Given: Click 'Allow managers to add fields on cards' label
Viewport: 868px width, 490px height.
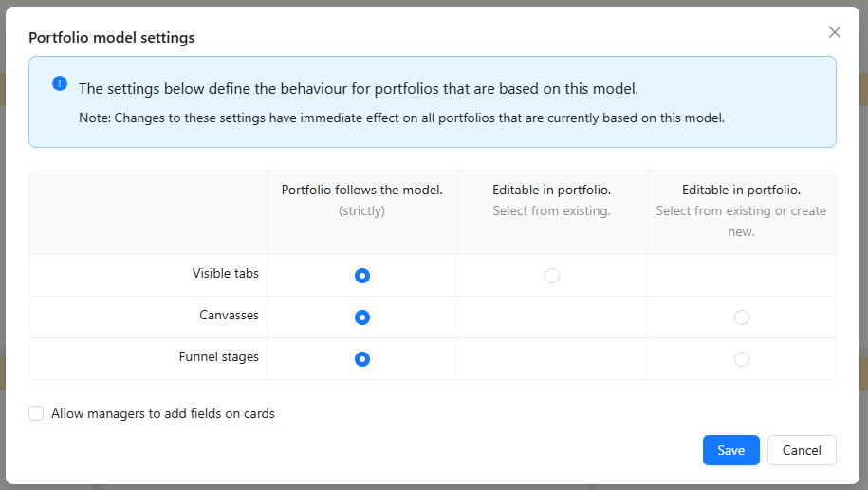Looking at the screenshot, I should click(x=163, y=413).
